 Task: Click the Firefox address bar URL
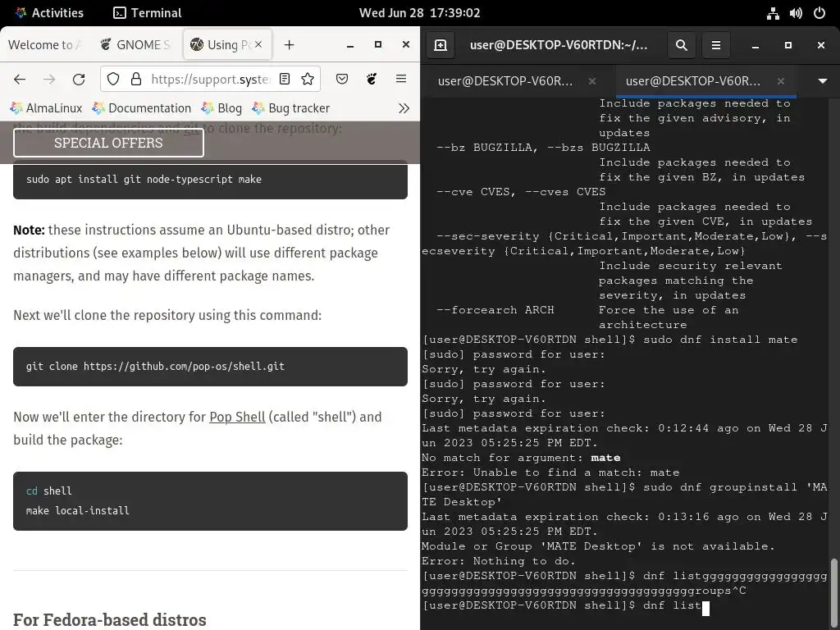pos(210,80)
